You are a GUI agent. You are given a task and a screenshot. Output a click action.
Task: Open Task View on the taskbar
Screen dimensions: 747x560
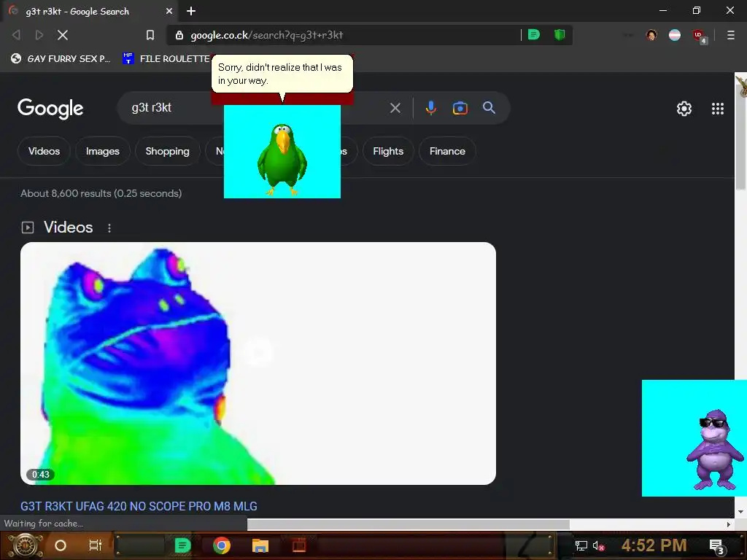[96, 545]
